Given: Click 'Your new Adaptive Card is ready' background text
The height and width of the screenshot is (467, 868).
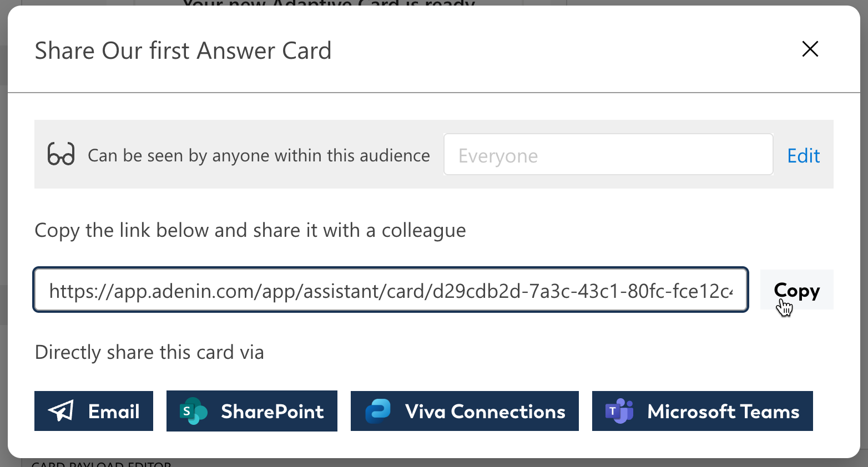Looking at the screenshot, I should pyautogui.click(x=329, y=3).
